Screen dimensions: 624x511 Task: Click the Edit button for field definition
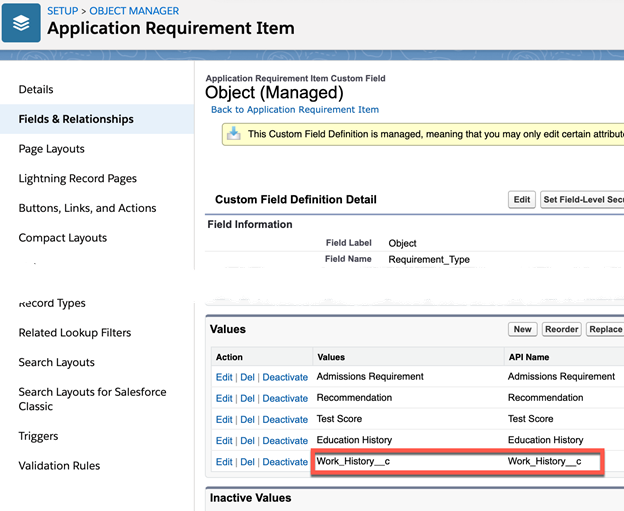[x=522, y=200]
